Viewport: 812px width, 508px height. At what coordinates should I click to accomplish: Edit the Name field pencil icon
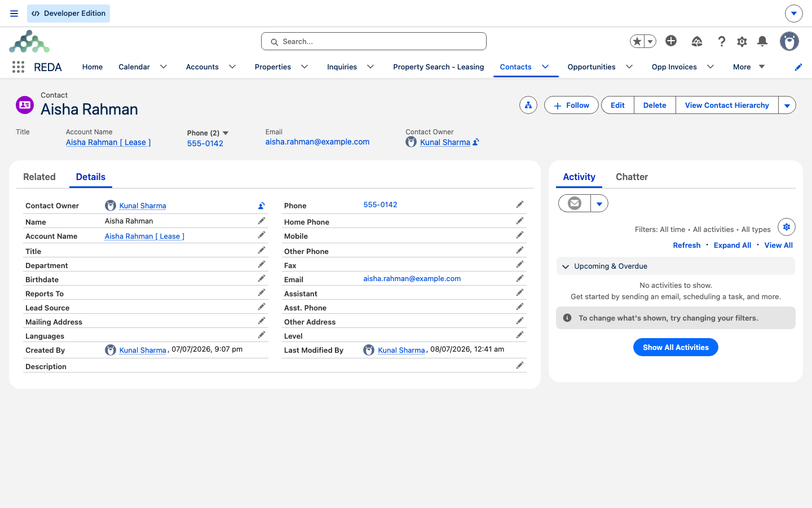262,221
